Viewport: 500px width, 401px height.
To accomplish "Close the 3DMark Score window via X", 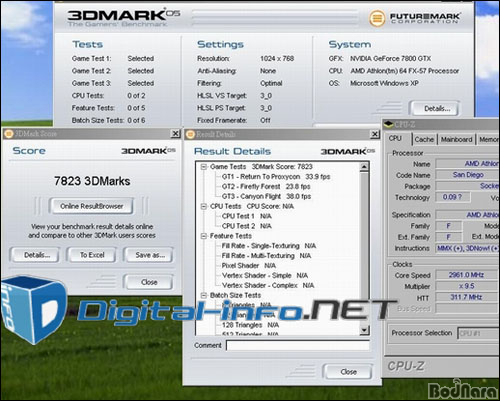I will [175, 134].
